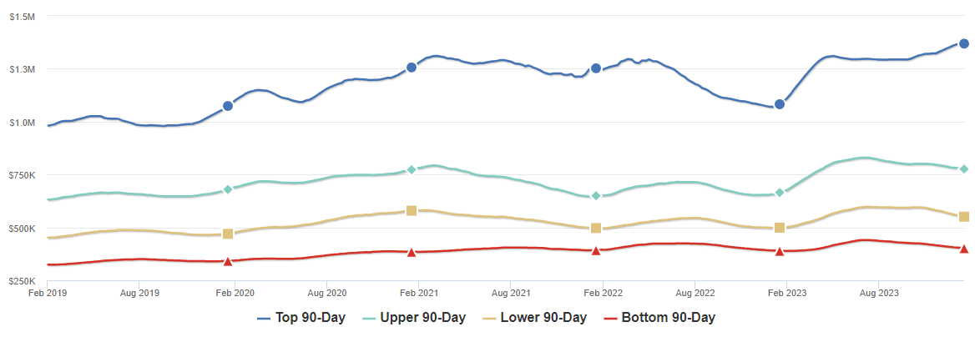Screen dimensions: 980x337
Task: Click Bottom 90-Day triangle marker near Feb 2020
Action: pos(228,262)
